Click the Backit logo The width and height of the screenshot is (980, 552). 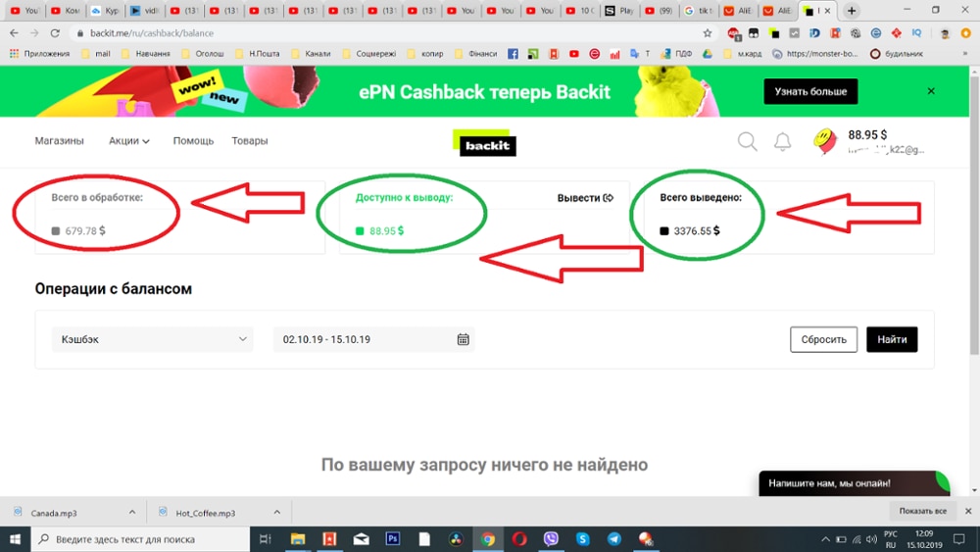coord(488,144)
